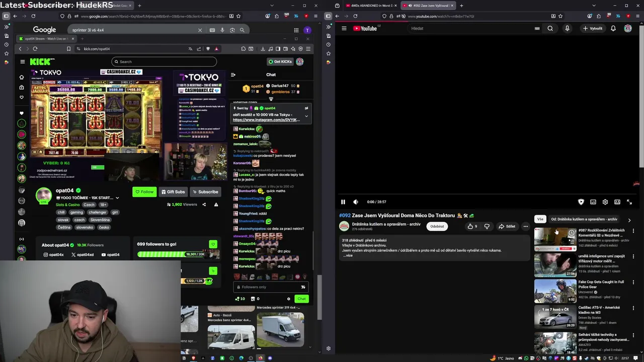
Task: Pause the YouTube video
Action: click(x=343, y=202)
